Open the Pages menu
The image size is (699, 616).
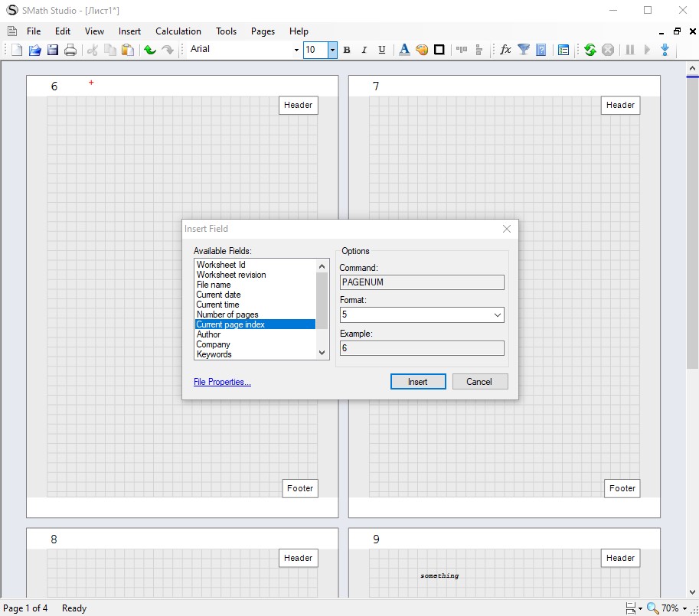(x=263, y=31)
